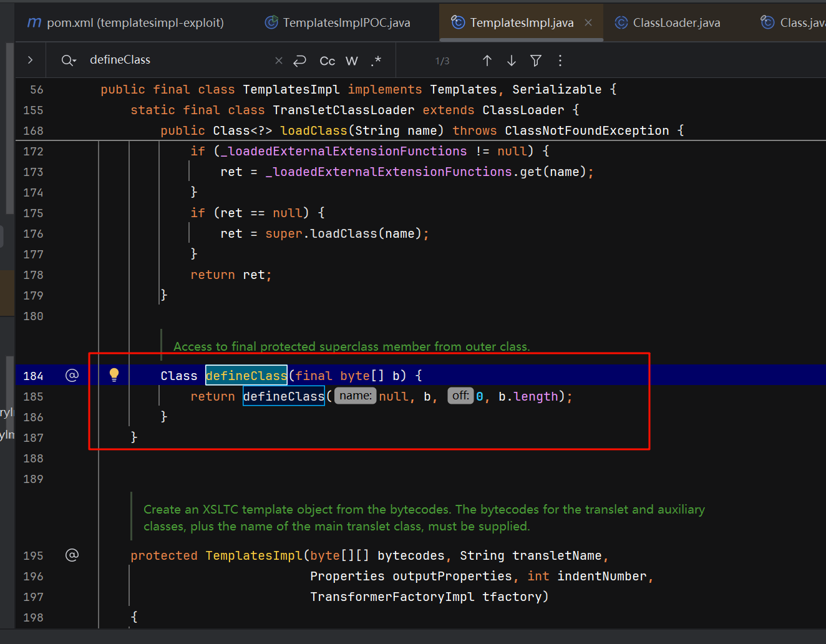
Task: Expand the replace field chevron
Action: [30, 60]
